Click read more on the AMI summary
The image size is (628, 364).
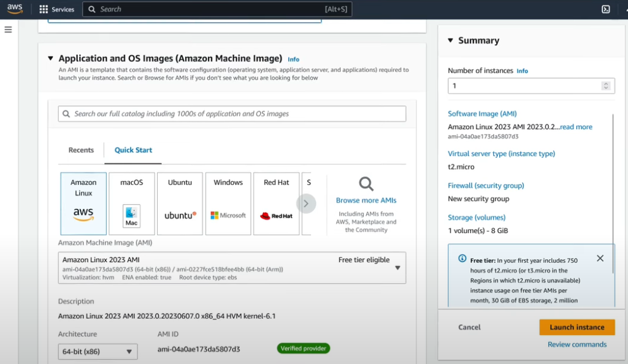[576, 127]
